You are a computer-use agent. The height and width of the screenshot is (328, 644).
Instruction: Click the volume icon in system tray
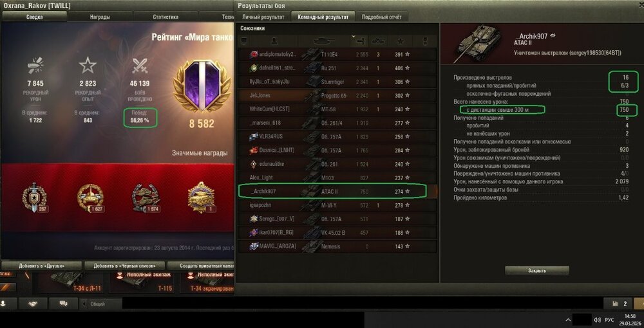click(x=598, y=320)
